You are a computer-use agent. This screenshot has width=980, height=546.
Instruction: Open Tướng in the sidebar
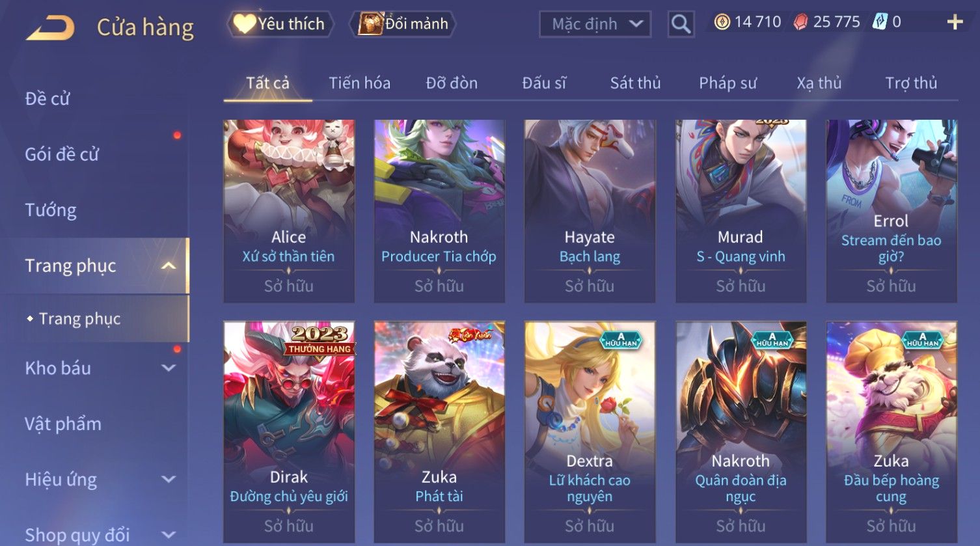pyautogui.click(x=51, y=210)
